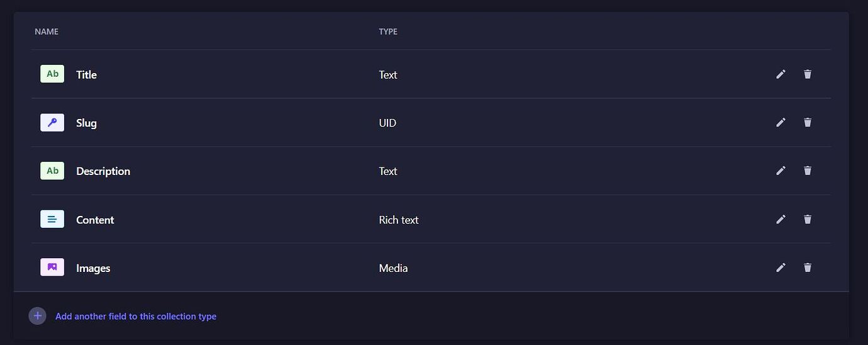Click the Ab text icon beside Description
This screenshot has height=345, width=868.
pos(52,171)
